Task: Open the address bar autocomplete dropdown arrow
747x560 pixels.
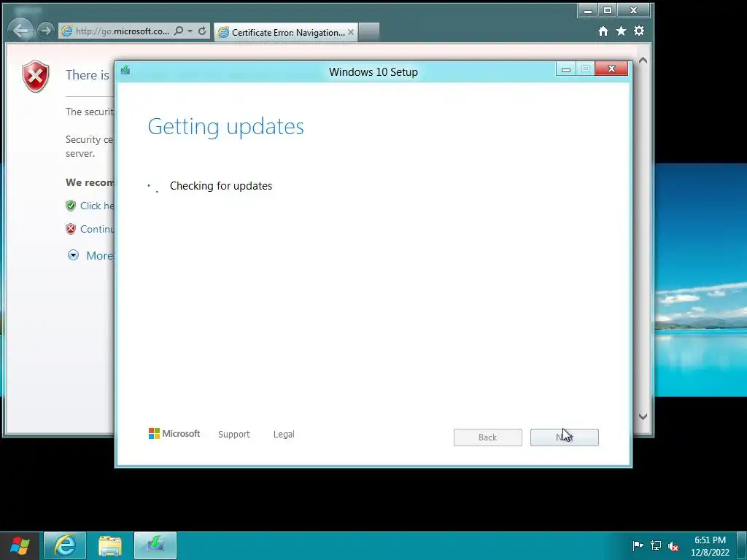Action: (x=190, y=31)
